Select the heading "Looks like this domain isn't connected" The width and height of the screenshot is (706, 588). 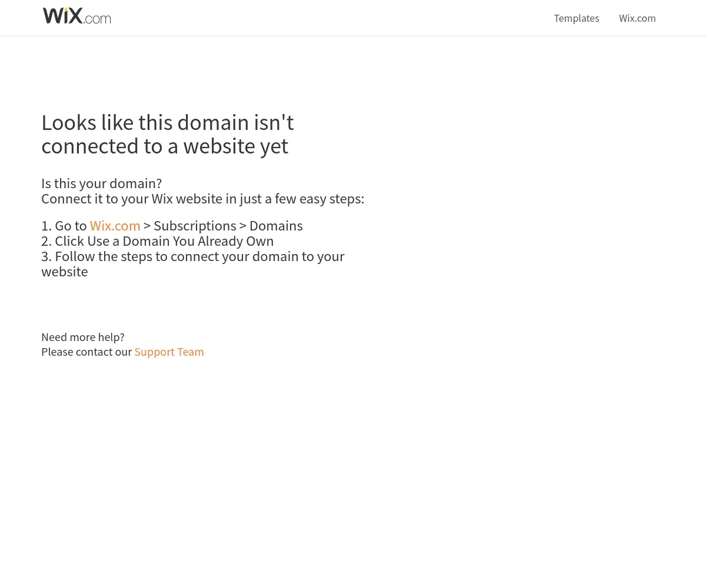tap(168, 134)
